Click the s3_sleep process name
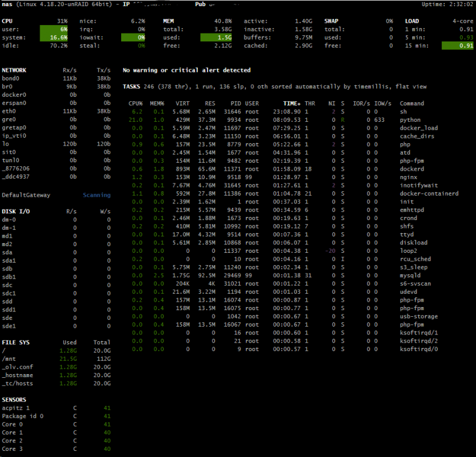This screenshot has width=476, height=457. coord(414,267)
